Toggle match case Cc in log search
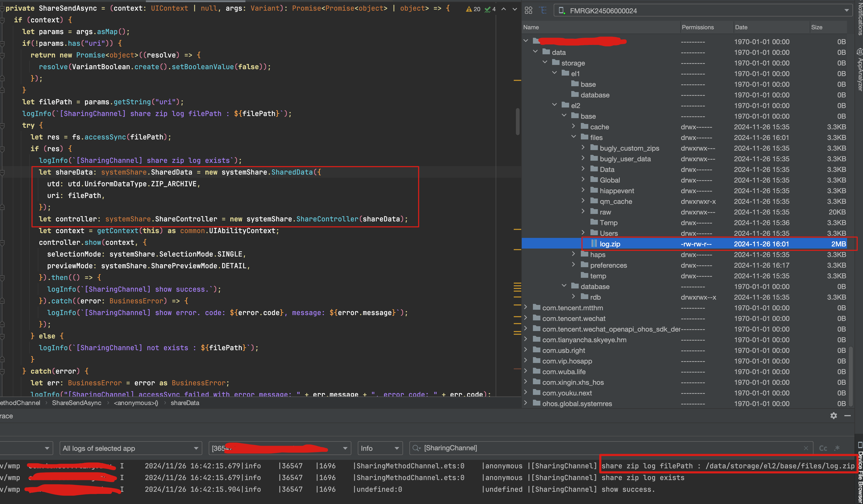The width and height of the screenshot is (863, 504). coord(823,448)
